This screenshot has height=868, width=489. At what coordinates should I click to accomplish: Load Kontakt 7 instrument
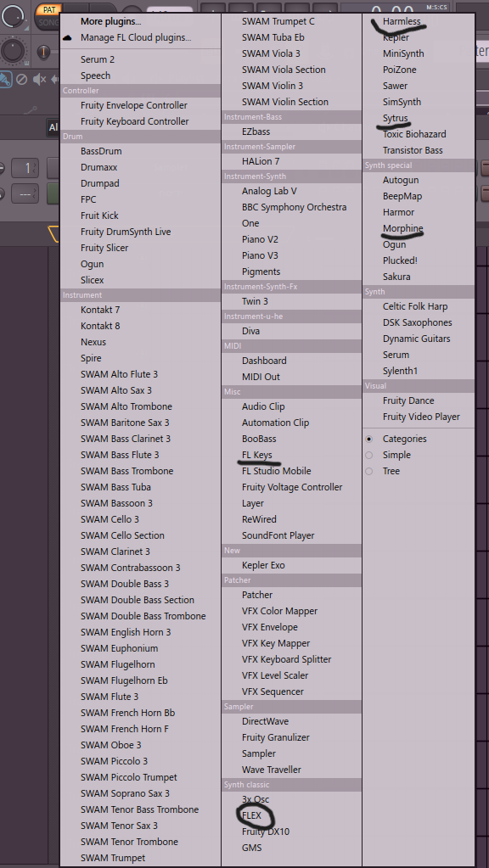[x=100, y=310]
